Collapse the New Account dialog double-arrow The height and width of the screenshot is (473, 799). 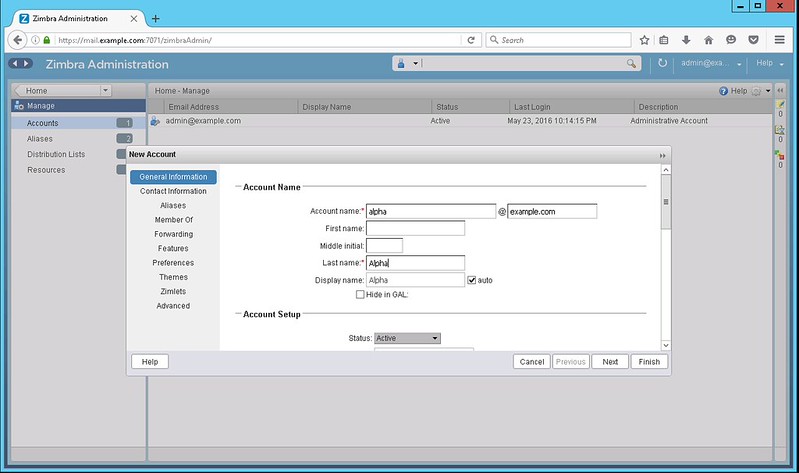tap(662, 156)
